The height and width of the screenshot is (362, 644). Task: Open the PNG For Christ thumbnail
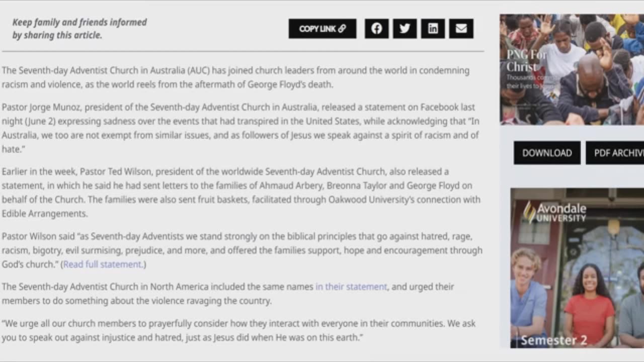(x=572, y=69)
